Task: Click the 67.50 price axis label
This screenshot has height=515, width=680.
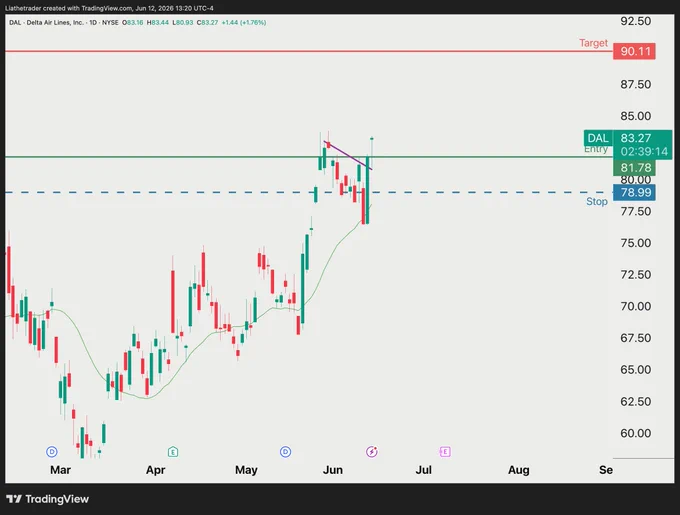Action: 635,338
